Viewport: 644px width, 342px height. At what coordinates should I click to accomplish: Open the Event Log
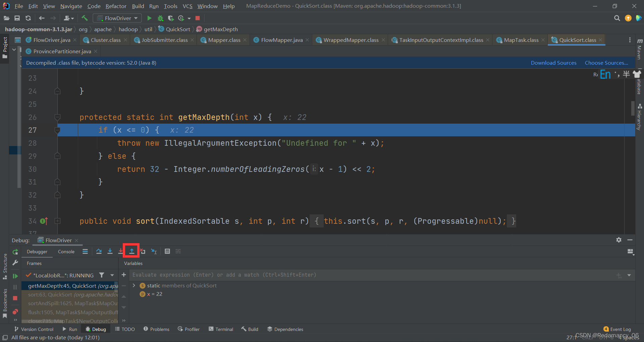pos(617,329)
